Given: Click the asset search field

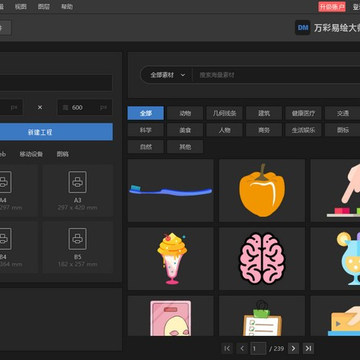Looking at the screenshot, I should [277, 75].
